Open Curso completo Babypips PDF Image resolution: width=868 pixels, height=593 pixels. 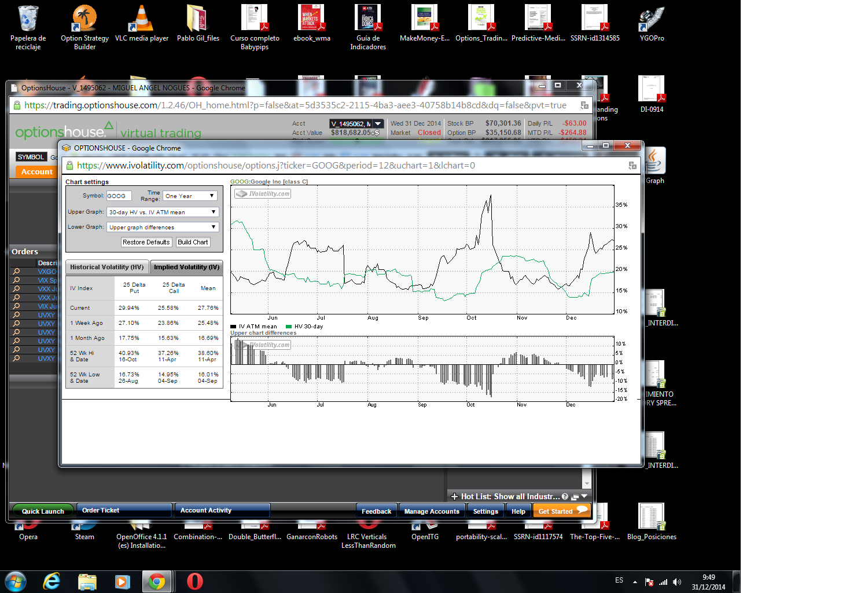pos(255,28)
